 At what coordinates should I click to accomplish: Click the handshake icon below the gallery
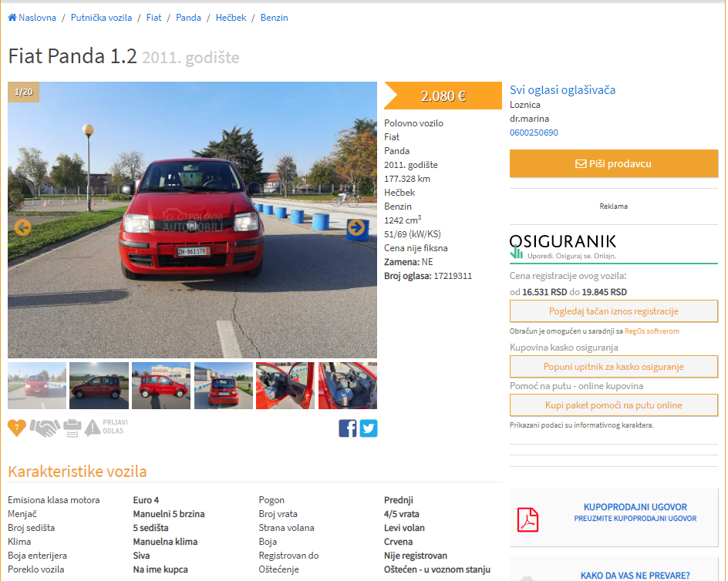click(45, 428)
